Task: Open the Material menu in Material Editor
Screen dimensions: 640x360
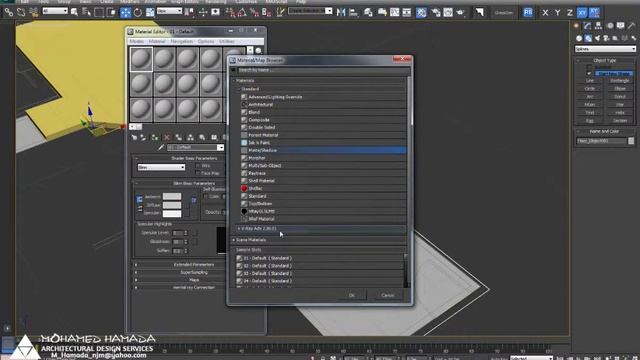Action: pyautogui.click(x=157, y=41)
